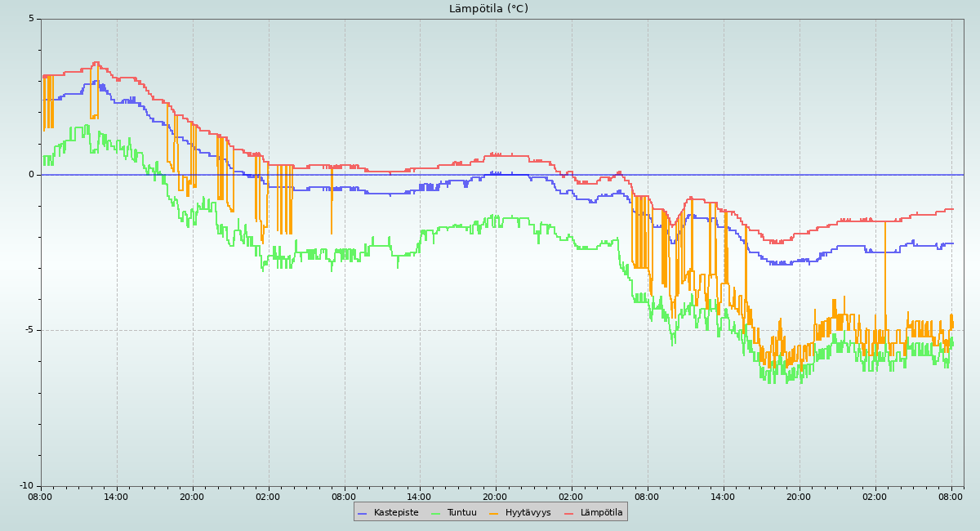Click the red Lämpötila legend line marker

[x=569, y=513]
